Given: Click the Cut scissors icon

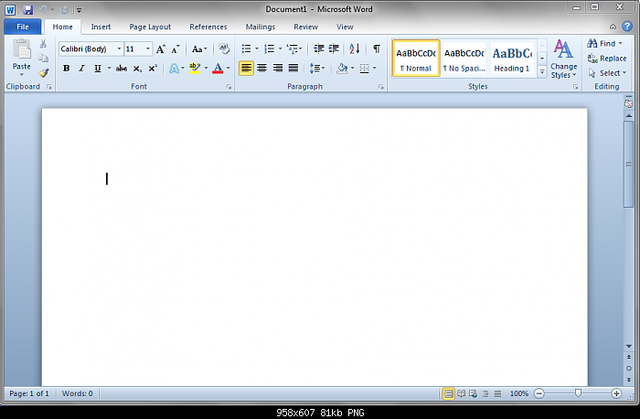Looking at the screenshot, I should point(43,43).
